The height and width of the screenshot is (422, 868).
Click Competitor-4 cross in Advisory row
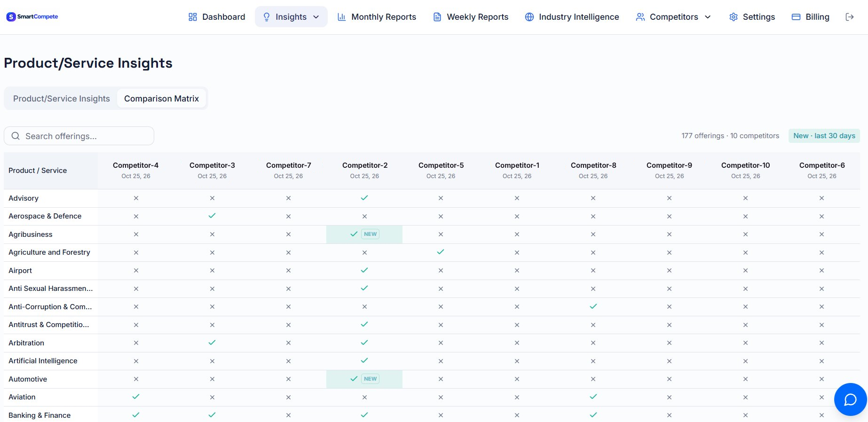coord(136,198)
